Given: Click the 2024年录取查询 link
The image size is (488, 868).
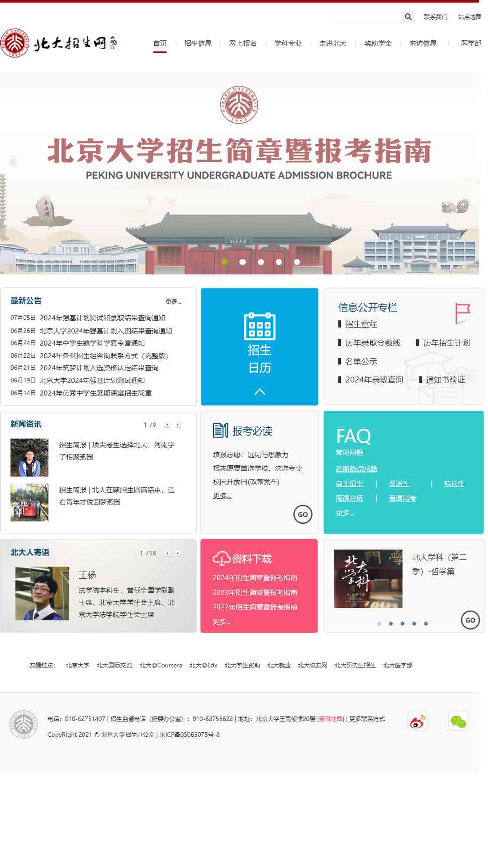Looking at the screenshot, I should click(374, 380).
